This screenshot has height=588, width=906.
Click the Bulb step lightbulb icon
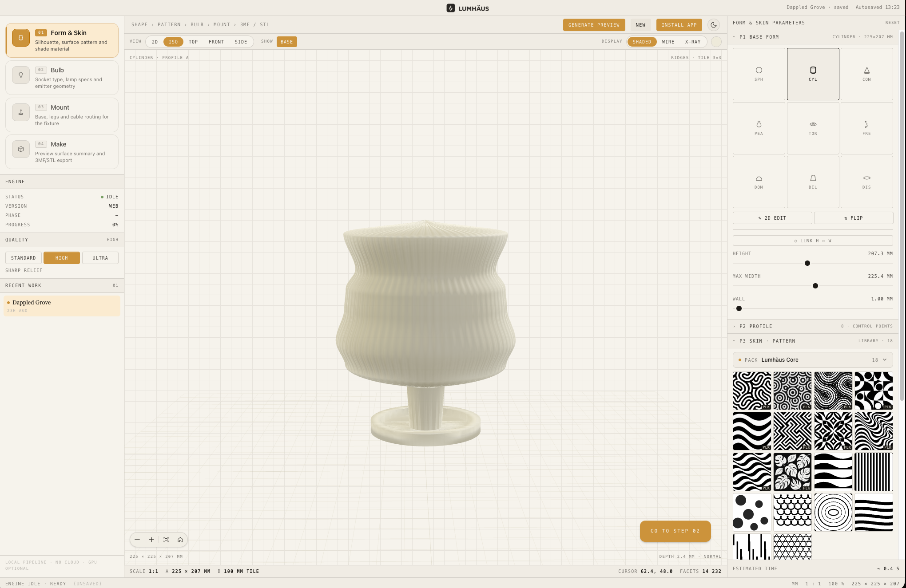point(21,75)
